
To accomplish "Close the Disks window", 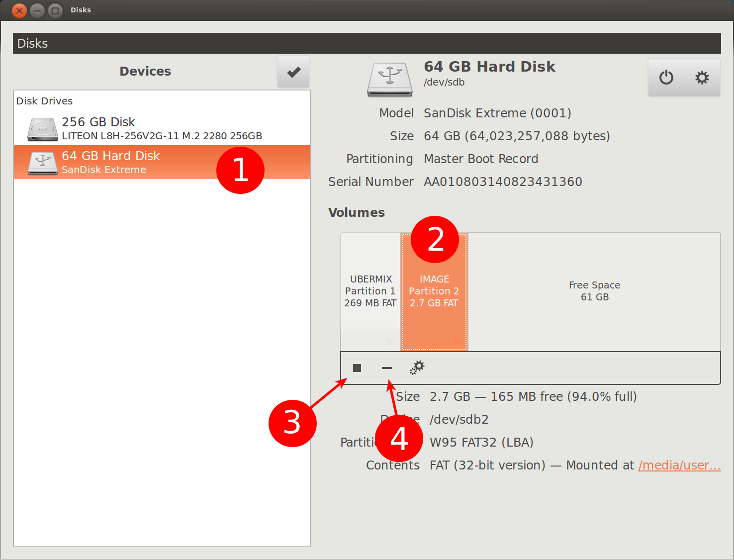I will click(x=19, y=10).
